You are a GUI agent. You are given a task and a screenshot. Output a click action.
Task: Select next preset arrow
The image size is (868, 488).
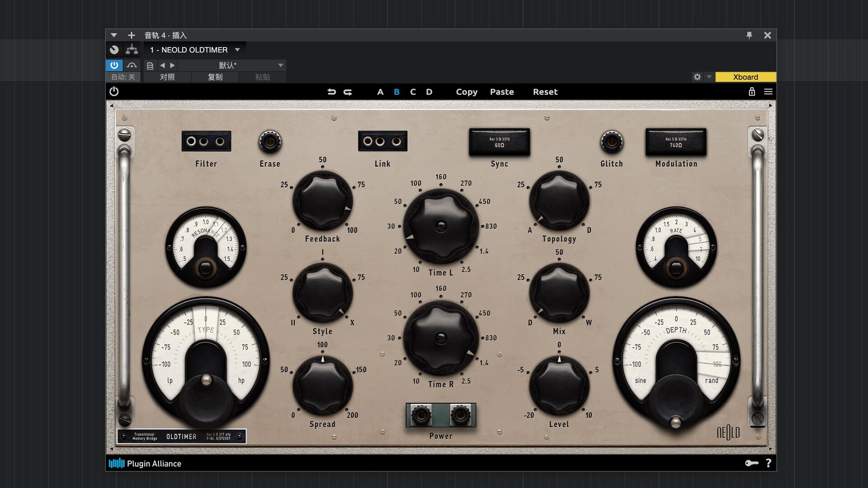tap(172, 66)
